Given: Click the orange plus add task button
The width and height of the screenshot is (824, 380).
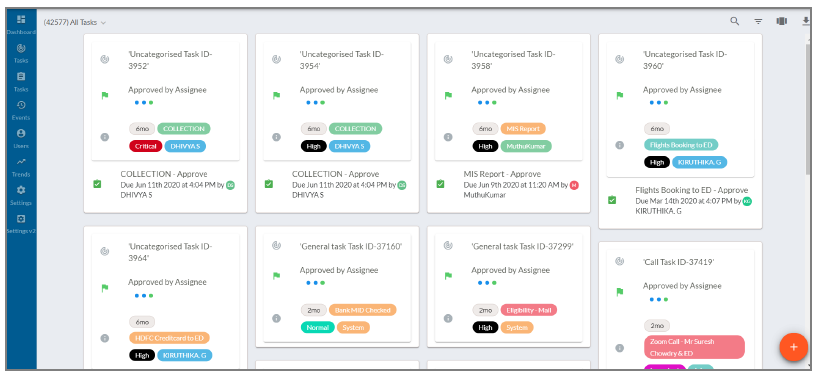Looking at the screenshot, I should coord(794,347).
